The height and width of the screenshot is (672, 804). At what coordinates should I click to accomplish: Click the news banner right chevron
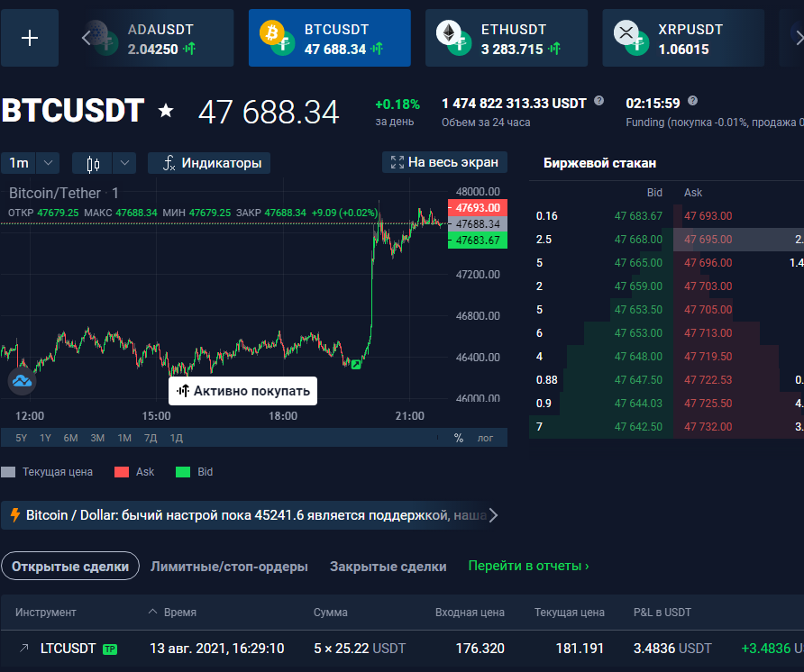[493, 515]
